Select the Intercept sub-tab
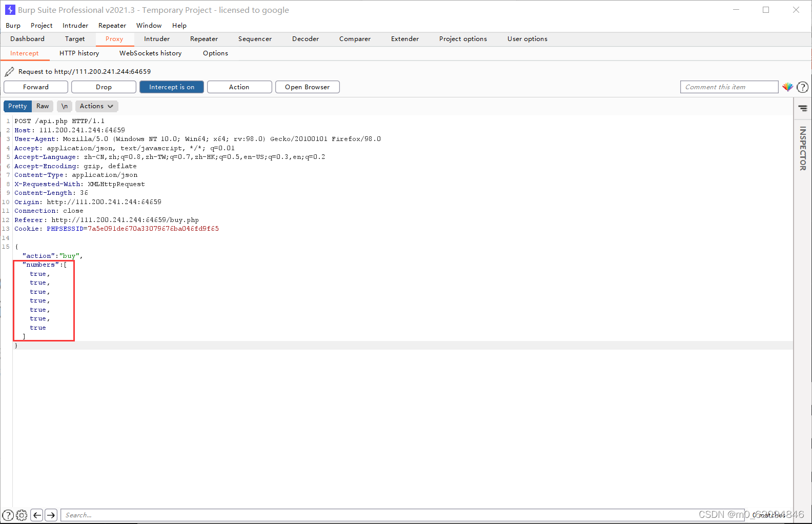 [x=25, y=53]
